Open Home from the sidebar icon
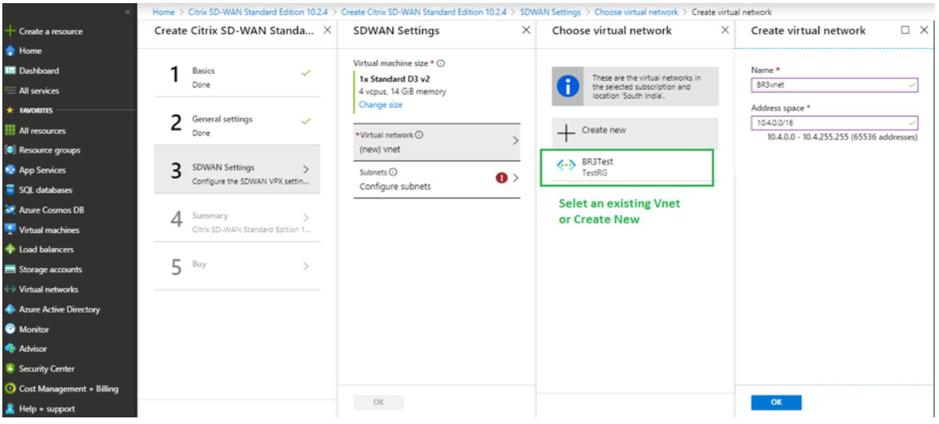 [x=9, y=51]
